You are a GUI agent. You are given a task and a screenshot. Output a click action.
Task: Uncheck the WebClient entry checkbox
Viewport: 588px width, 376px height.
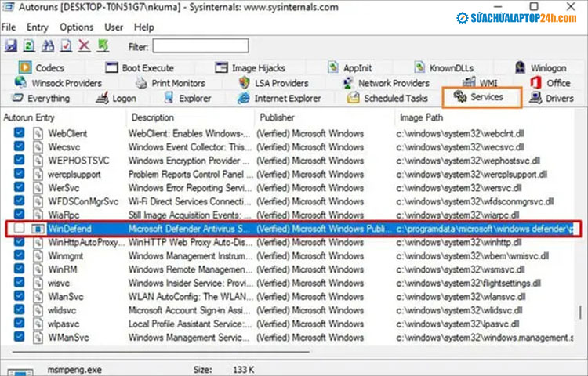pyautogui.click(x=19, y=132)
